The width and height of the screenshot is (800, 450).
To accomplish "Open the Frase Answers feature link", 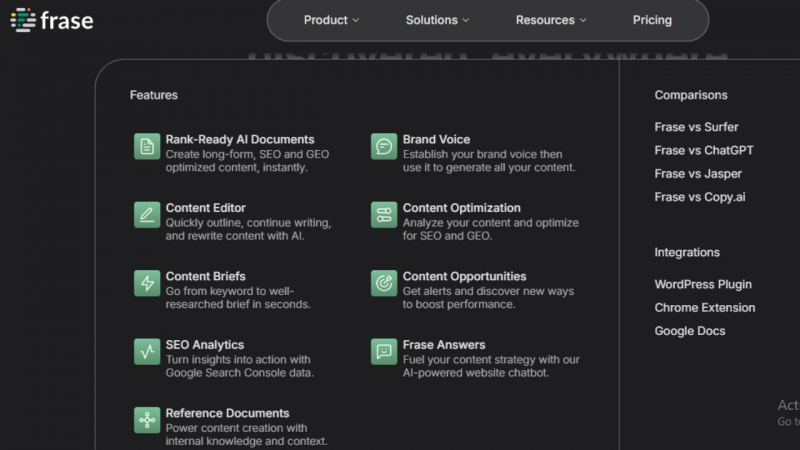I will tap(444, 344).
